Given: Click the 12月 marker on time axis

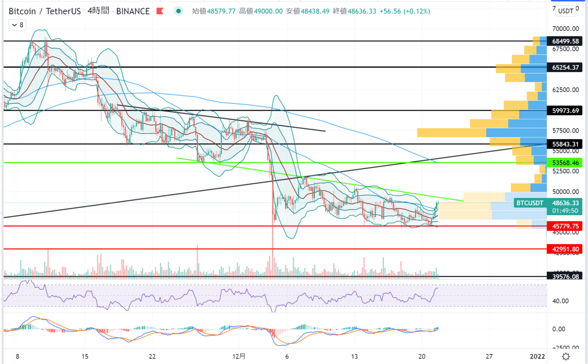Looking at the screenshot, I should click(239, 356).
